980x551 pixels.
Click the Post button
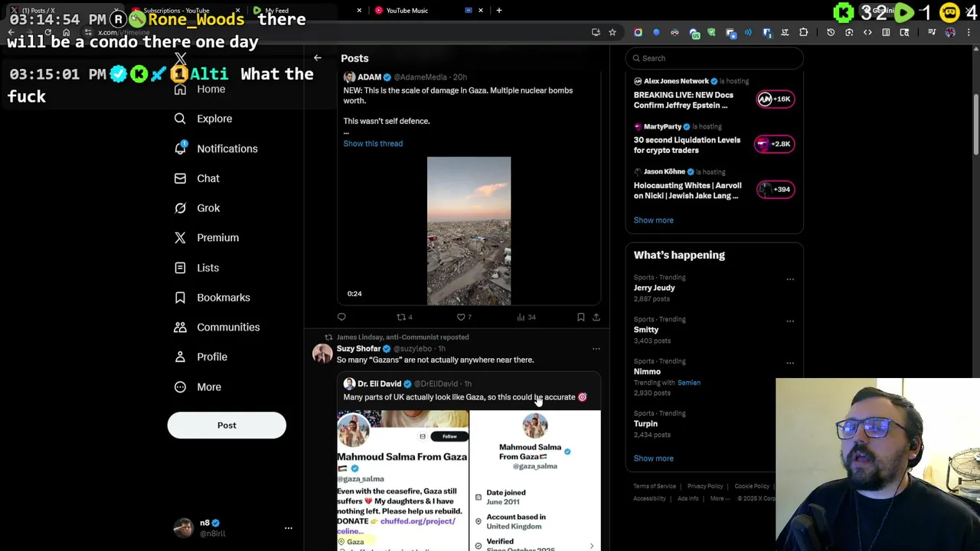[227, 425]
